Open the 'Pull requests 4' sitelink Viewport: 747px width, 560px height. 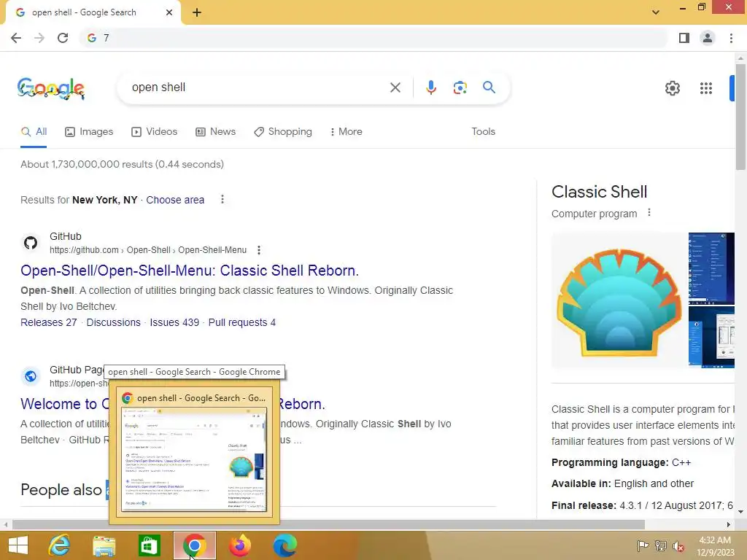click(242, 322)
